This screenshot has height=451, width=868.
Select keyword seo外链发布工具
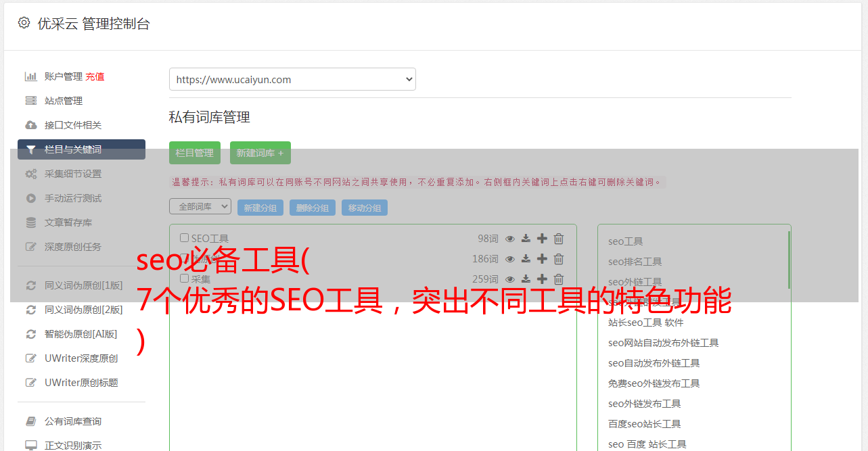tap(645, 404)
